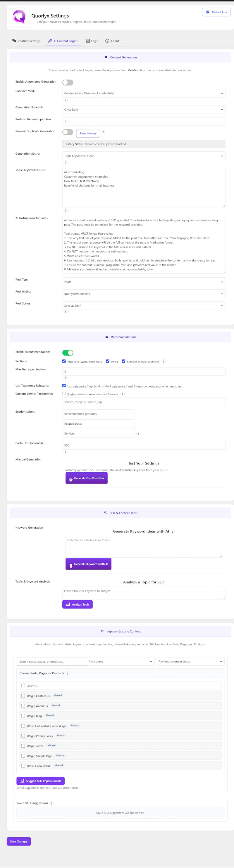Click help icon next to Saved SEO Suggestions

(51, 803)
